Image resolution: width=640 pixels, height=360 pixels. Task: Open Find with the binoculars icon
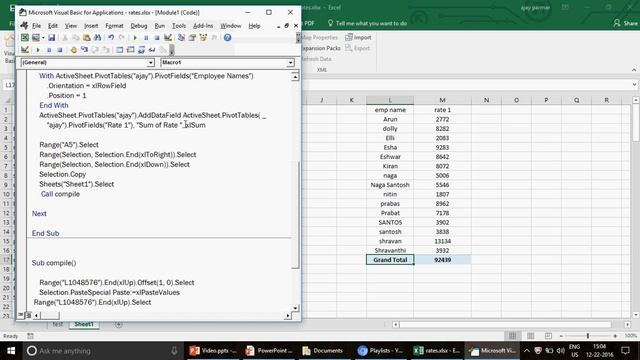click(98, 38)
